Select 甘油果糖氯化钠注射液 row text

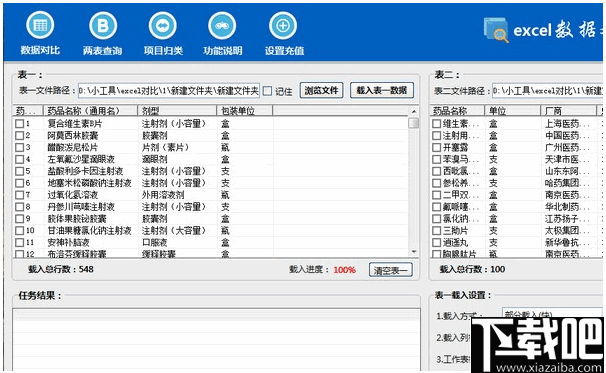[x=90, y=231]
